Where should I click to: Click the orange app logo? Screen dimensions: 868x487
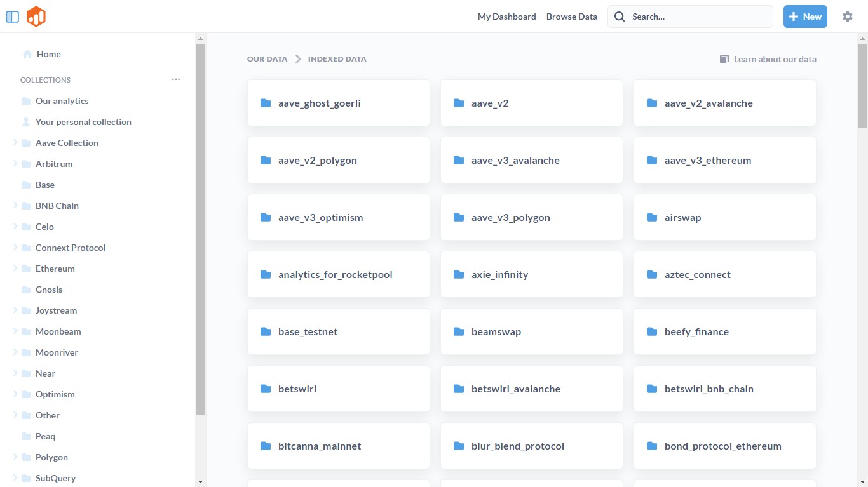coord(36,17)
